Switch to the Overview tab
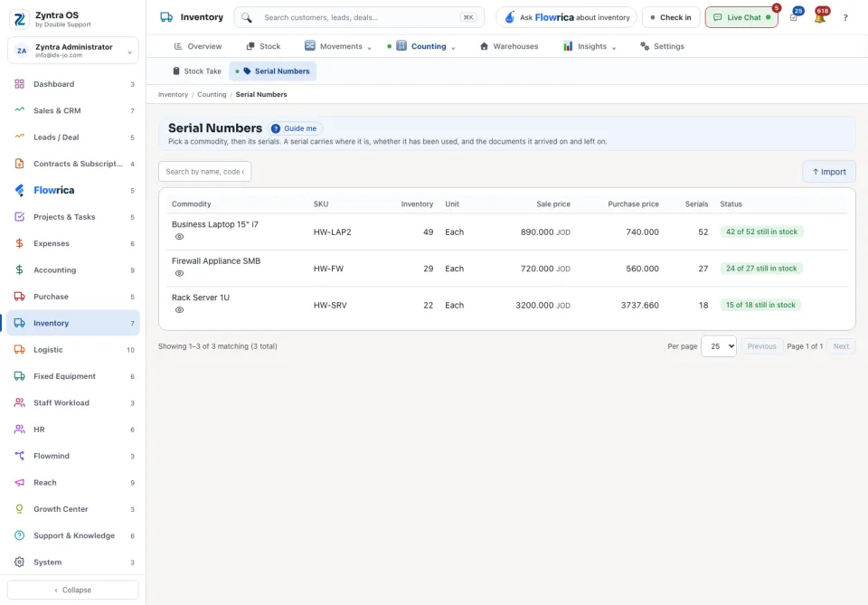Viewport: 868px width, 605px height. 198,46
